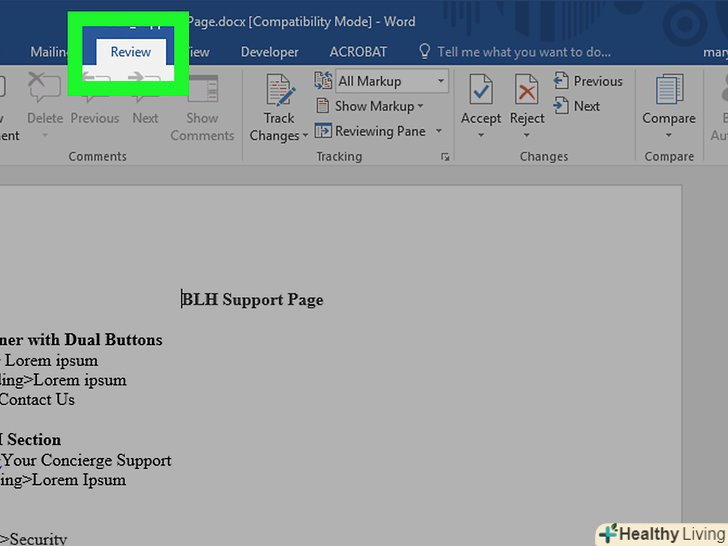
Task: Switch to the Mailings tab
Action: pos(49,52)
